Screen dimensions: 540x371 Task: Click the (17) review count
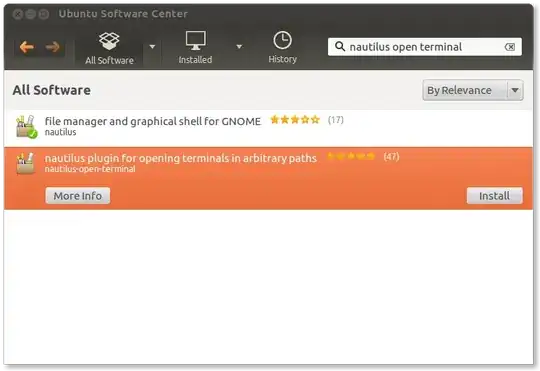(336, 120)
